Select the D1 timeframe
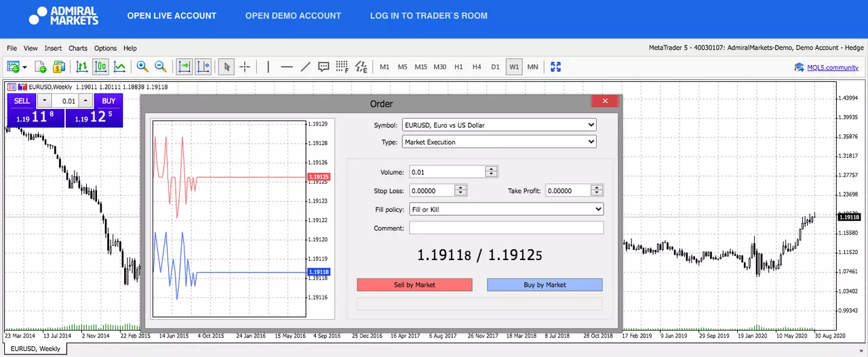Viewport: 868px width, 357px height. click(495, 67)
